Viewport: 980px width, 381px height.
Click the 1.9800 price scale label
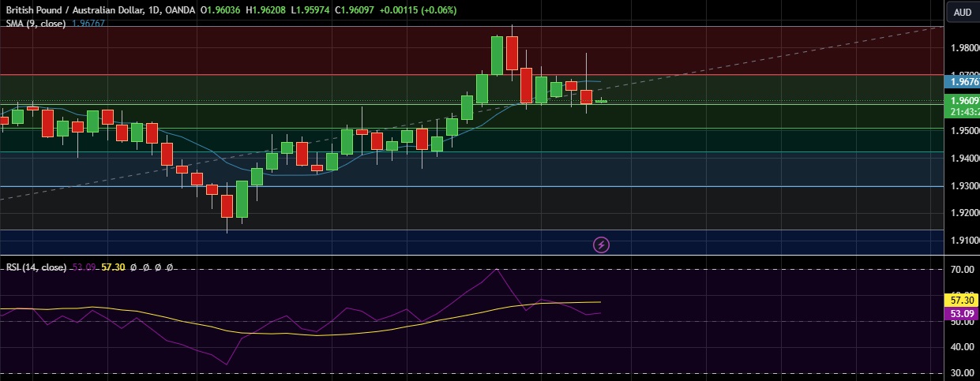click(x=965, y=48)
